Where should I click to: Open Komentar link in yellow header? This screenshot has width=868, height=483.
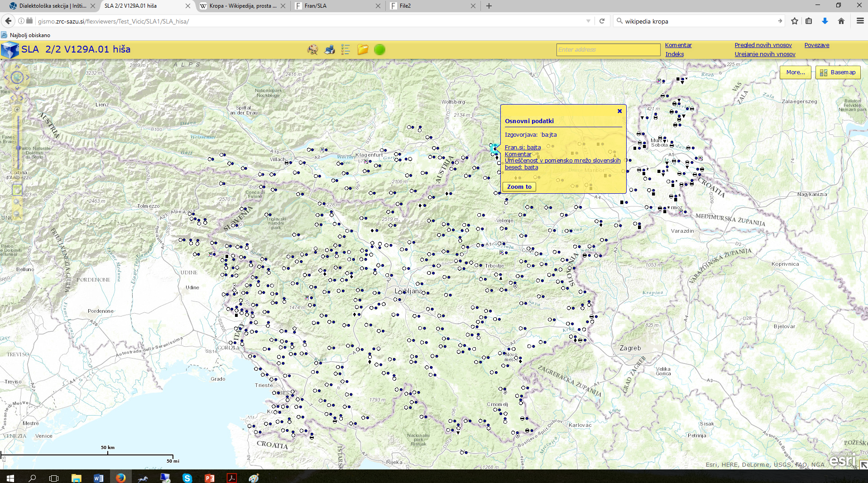[678, 45]
